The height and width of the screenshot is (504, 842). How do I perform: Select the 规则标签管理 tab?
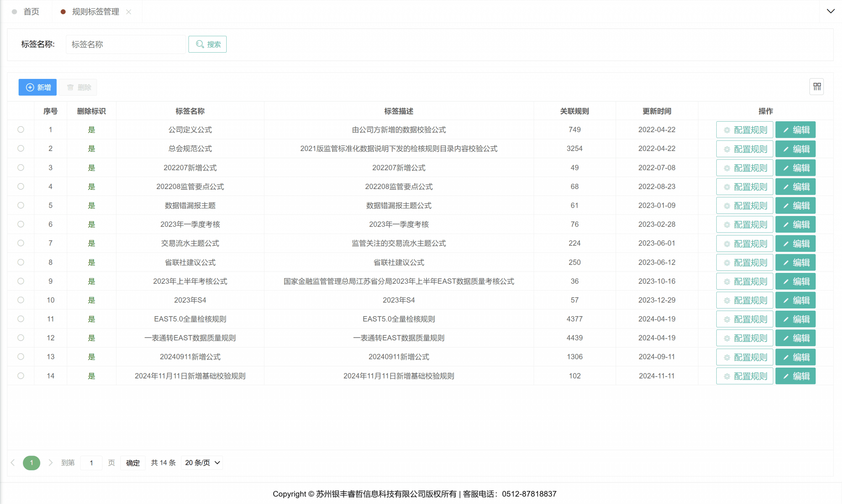[95, 12]
